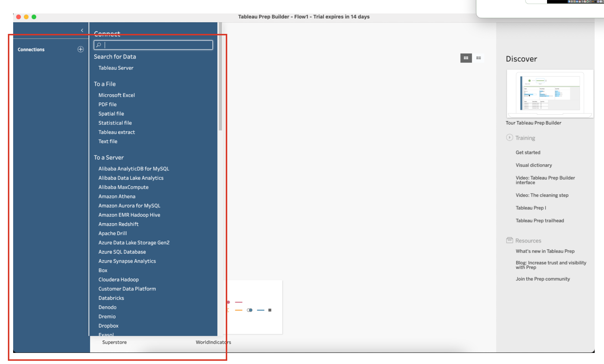Screen dimensions: 604x364
Task: Open Tableau Prep I link
Action: click(531, 208)
